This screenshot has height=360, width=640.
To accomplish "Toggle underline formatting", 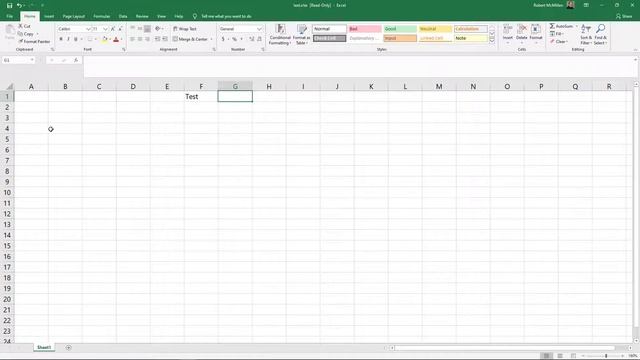I will click(x=76, y=39).
